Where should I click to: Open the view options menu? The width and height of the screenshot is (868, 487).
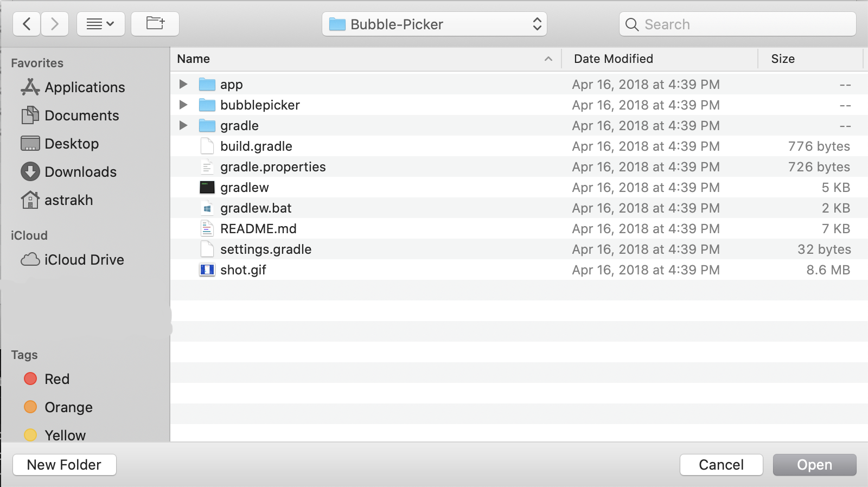coord(101,23)
